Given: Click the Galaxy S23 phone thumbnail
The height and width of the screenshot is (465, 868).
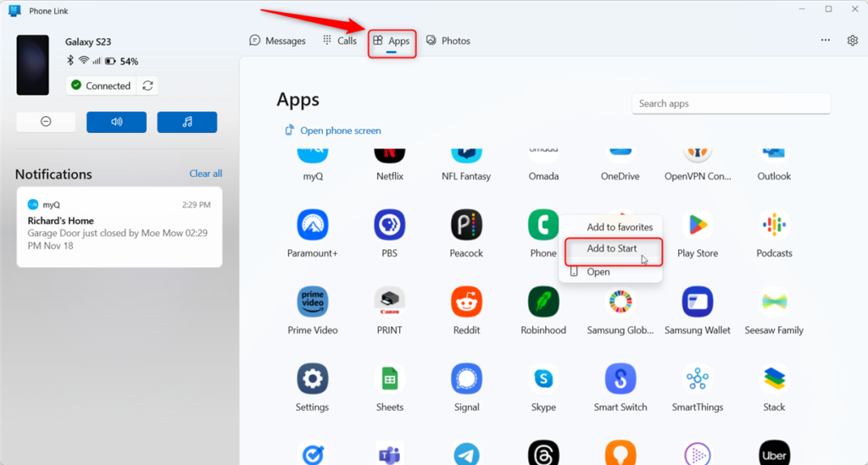Looking at the screenshot, I should click(33, 64).
